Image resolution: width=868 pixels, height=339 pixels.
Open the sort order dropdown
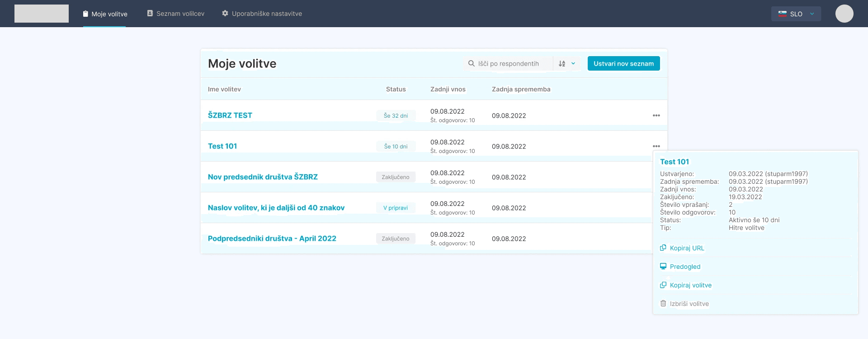pyautogui.click(x=567, y=63)
